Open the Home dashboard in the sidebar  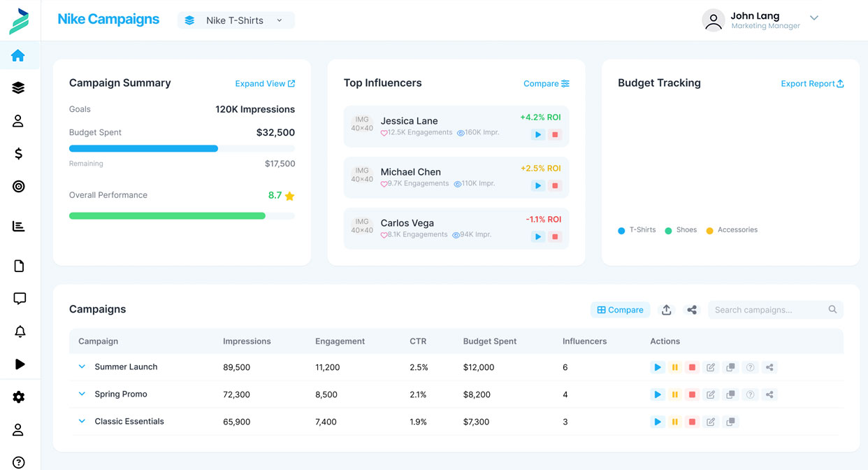18,56
